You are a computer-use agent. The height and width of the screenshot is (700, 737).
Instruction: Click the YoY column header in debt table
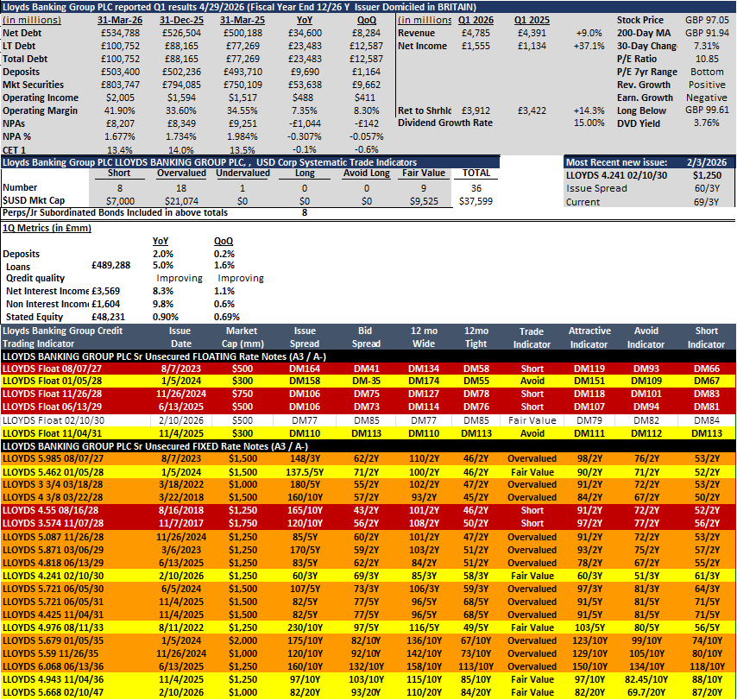coord(304,20)
